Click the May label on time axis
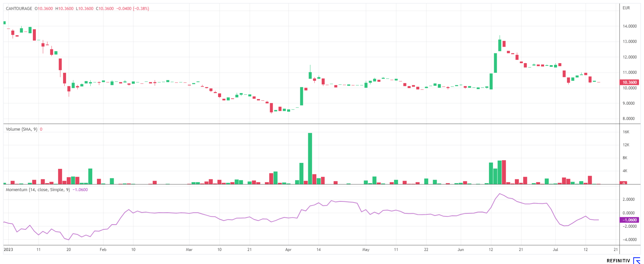The image size is (644, 264). point(366,250)
